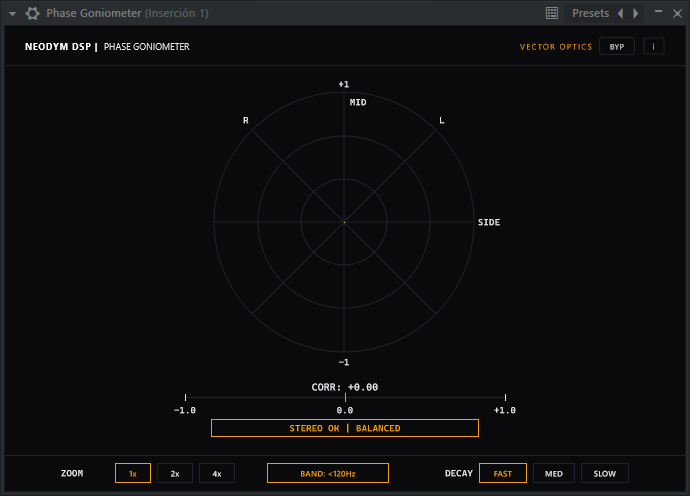Click the goniometer center dot
Viewport: 690px width, 496px height.
coord(344,222)
